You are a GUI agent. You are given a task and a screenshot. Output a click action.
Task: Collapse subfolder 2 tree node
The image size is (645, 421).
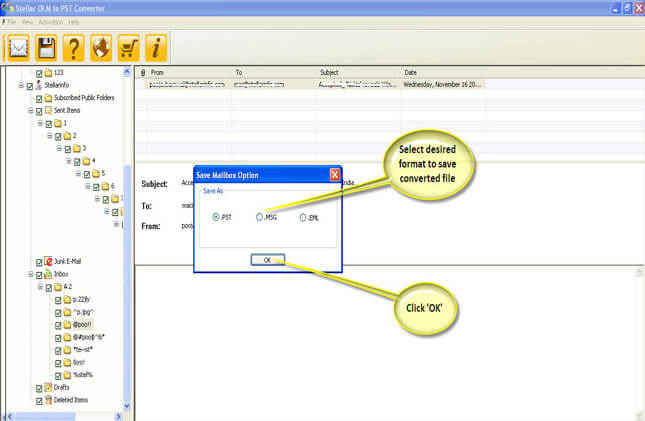click(50, 136)
